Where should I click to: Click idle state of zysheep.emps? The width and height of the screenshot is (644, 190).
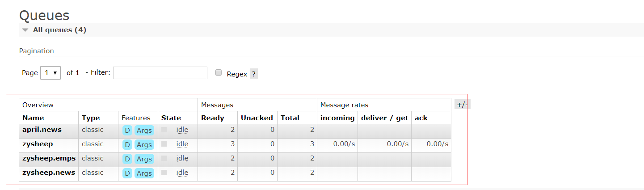click(182, 158)
